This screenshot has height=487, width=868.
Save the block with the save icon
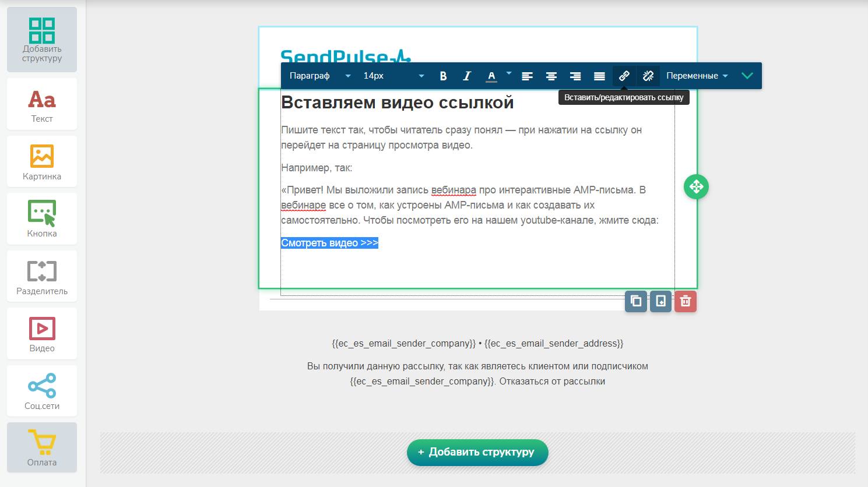[x=660, y=301]
